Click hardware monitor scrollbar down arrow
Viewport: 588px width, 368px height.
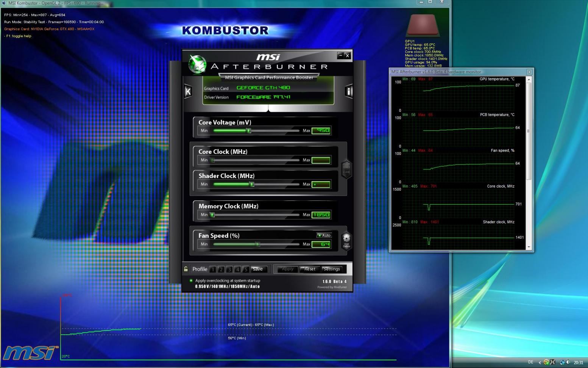pyautogui.click(x=529, y=247)
